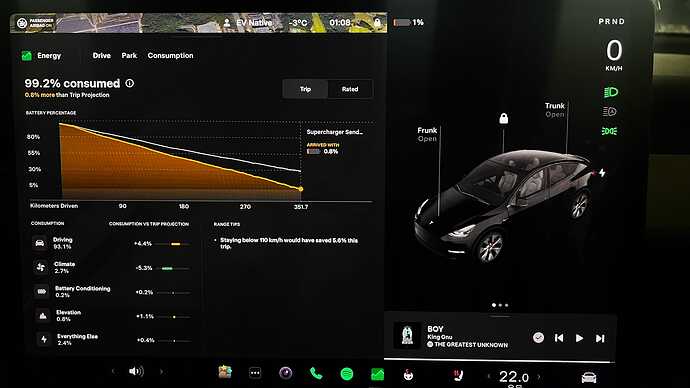
Task: Toggle the headlights indicator
Action: [x=610, y=92]
